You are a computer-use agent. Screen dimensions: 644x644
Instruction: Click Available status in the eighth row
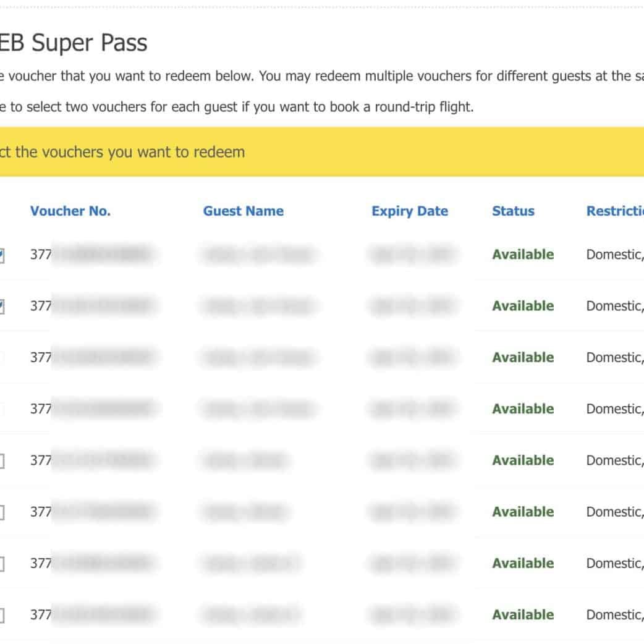point(522,615)
